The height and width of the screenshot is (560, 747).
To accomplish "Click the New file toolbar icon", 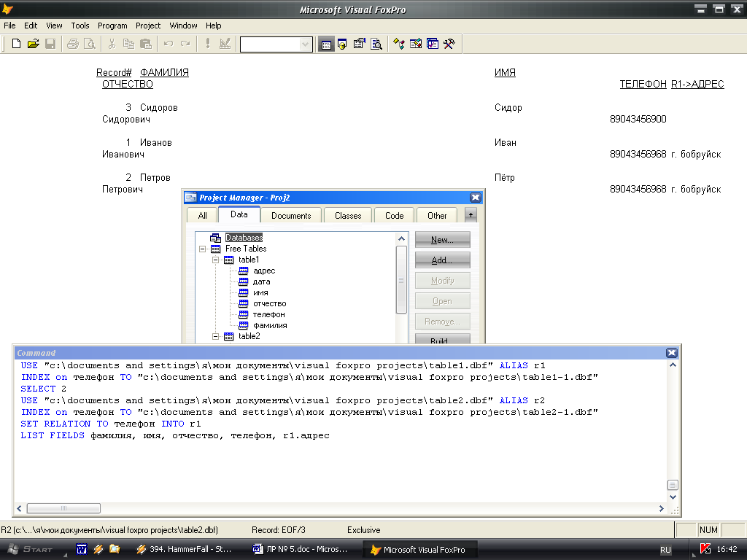I will click(16, 44).
